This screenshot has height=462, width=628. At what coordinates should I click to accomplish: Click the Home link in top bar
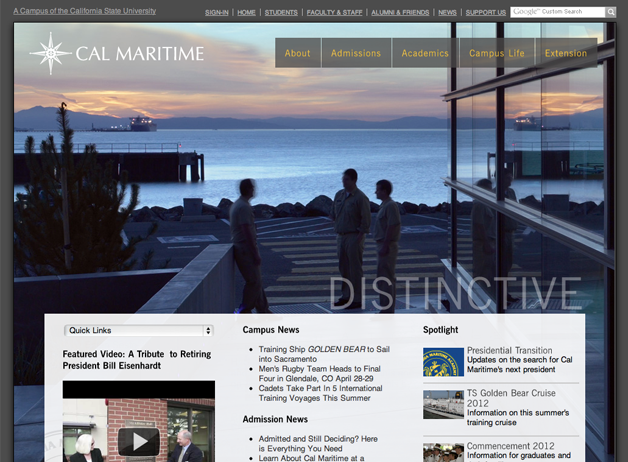[x=246, y=12]
